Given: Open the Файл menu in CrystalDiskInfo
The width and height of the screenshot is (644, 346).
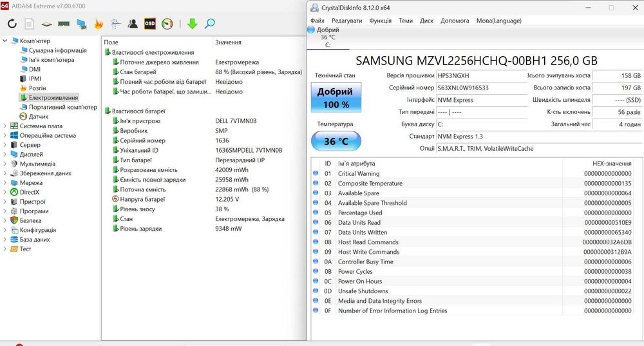Looking at the screenshot, I should point(317,21).
